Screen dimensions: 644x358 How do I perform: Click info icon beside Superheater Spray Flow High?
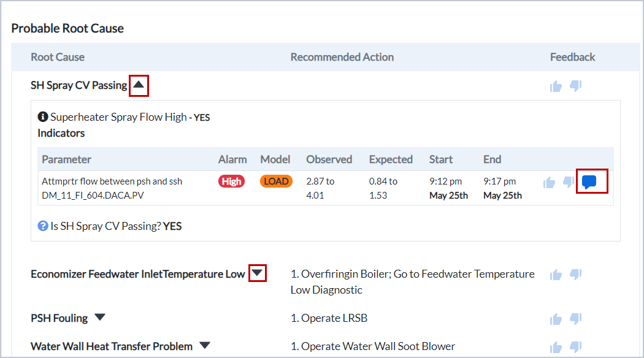[43, 116]
